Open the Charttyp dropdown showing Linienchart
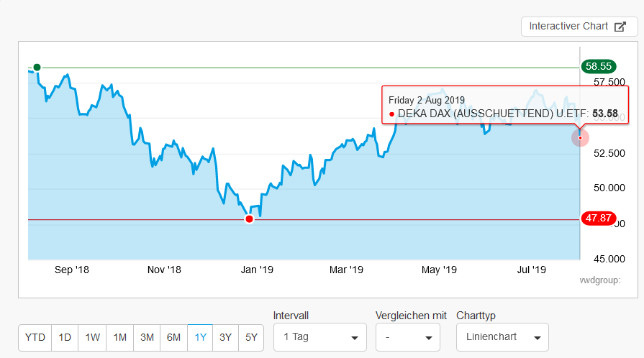Viewport: 644px width, 358px height. (x=502, y=337)
